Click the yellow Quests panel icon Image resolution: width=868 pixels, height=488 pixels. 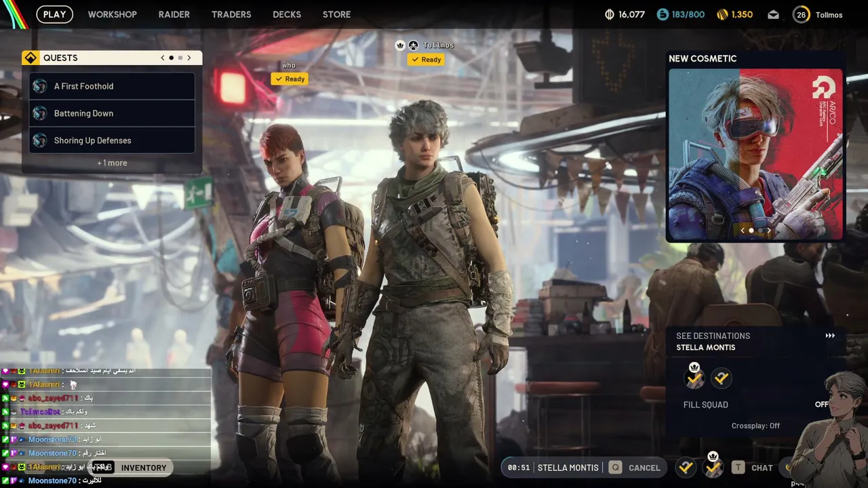tap(31, 58)
